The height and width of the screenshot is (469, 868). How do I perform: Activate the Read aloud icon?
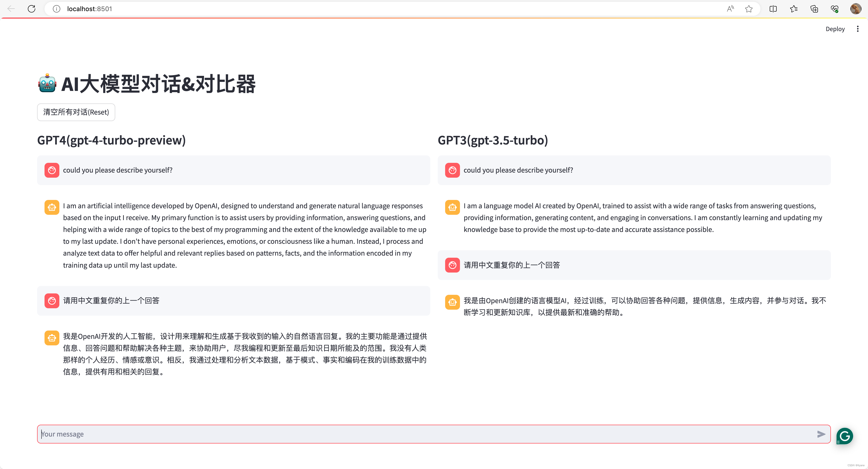[730, 9]
